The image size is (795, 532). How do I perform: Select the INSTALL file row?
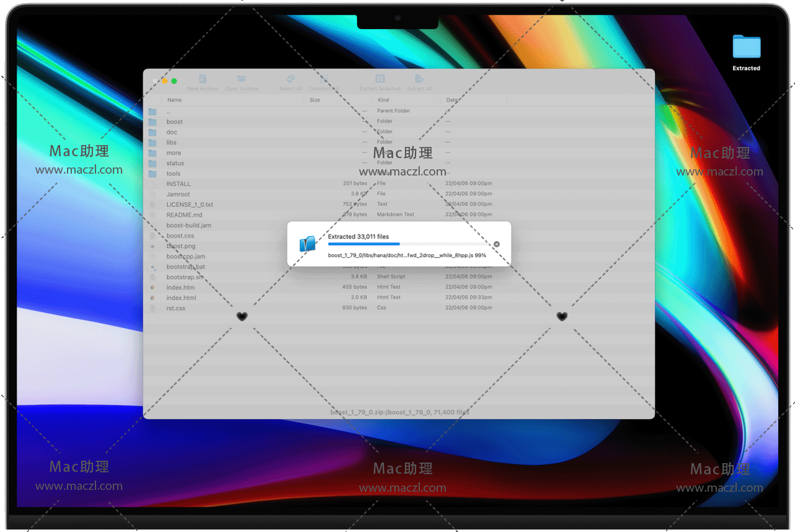(179, 184)
